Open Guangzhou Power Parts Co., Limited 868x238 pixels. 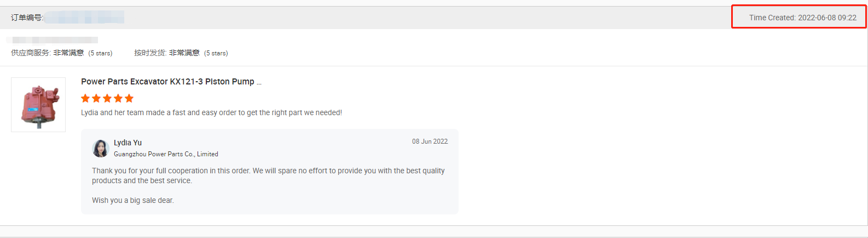(x=166, y=154)
